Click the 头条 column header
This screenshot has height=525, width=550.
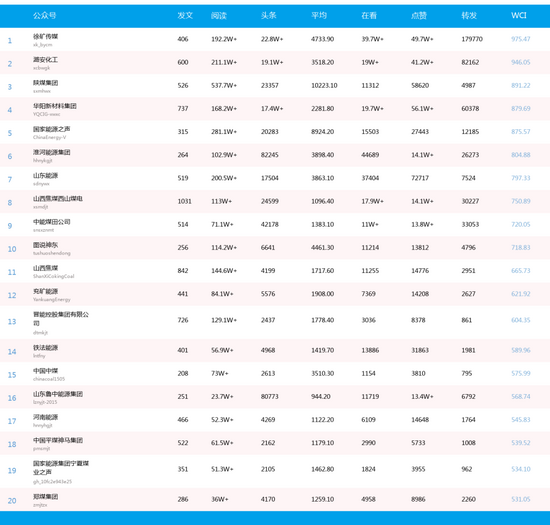coord(269,15)
